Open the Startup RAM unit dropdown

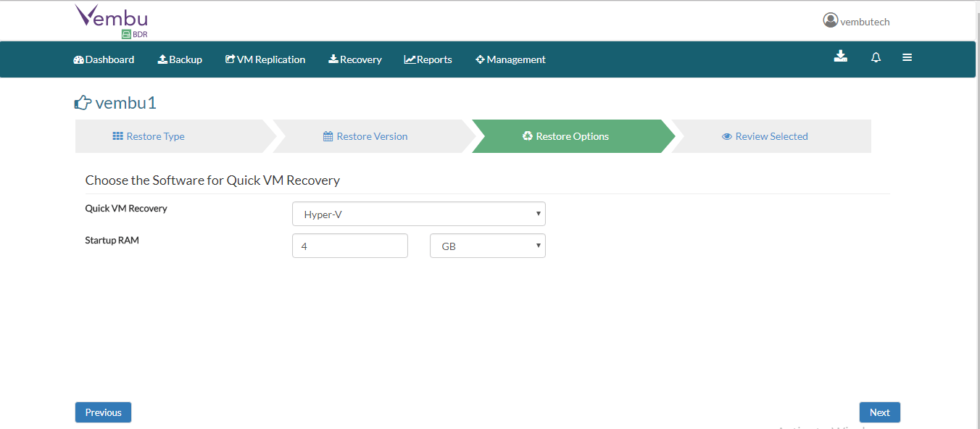pyautogui.click(x=488, y=246)
